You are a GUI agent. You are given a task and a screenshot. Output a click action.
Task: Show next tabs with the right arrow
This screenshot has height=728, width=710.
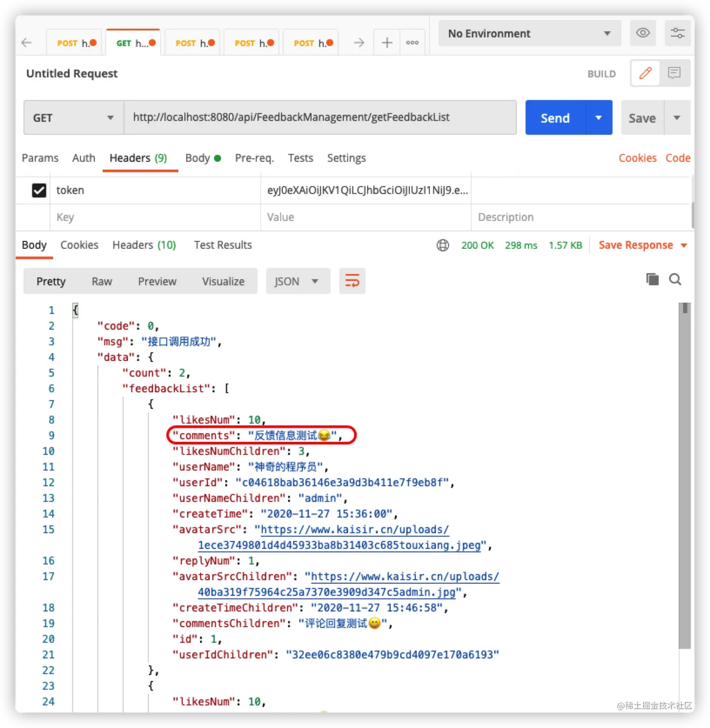coord(359,43)
